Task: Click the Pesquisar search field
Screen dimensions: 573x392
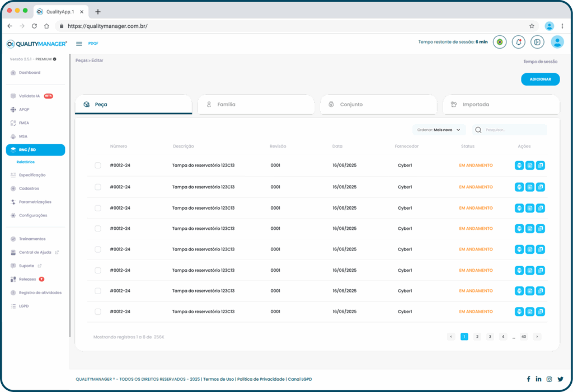Action: click(514, 130)
